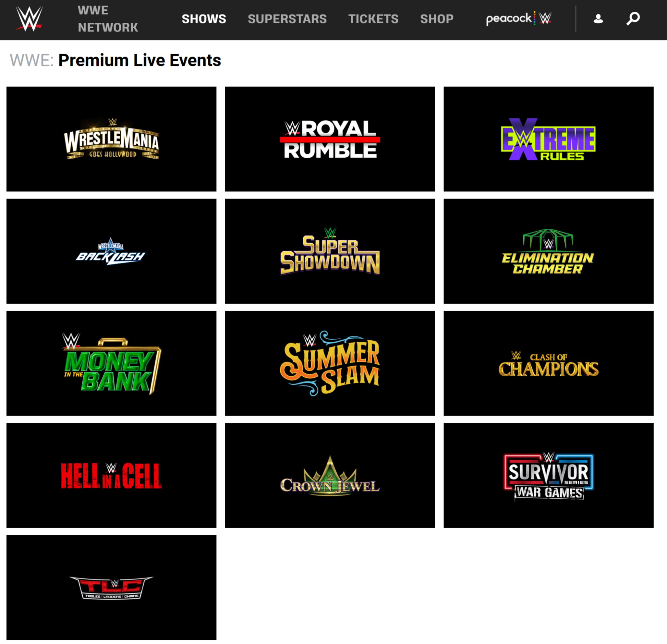Viewport: 667px width, 644px height.
Task: Open the search magnifier icon
Action: click(x=633, y=19)
